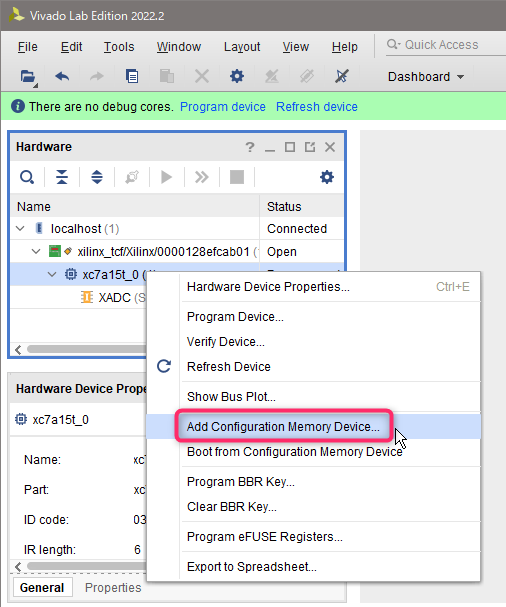Click Hardware panel horizontal scrollbar left arrow
The width and height of the screenshot is (506, 607).
click(18, 350)
